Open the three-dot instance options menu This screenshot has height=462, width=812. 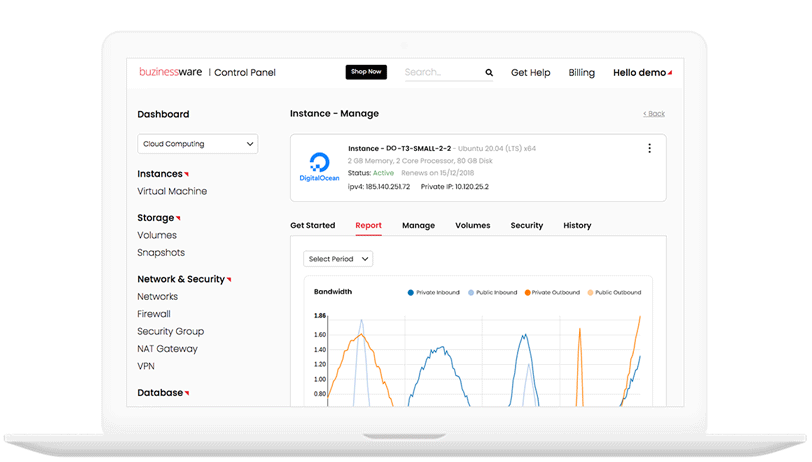(x=649, y=149)
